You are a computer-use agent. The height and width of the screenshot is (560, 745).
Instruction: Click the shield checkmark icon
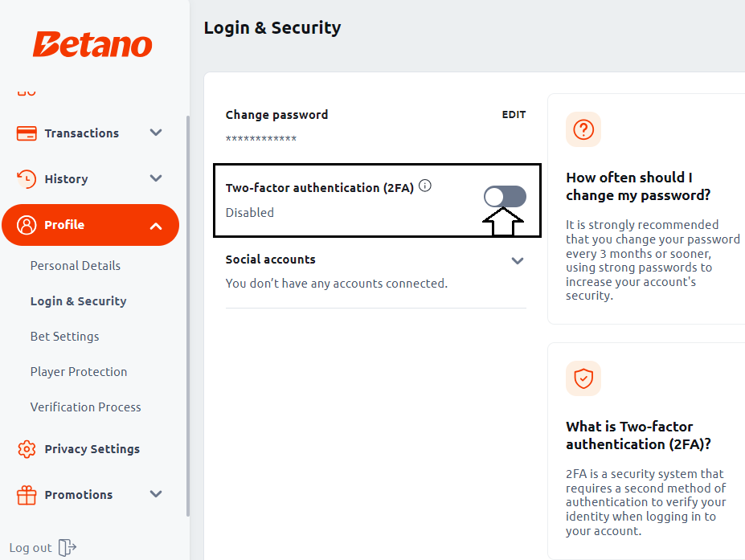[x=583, y=378]
